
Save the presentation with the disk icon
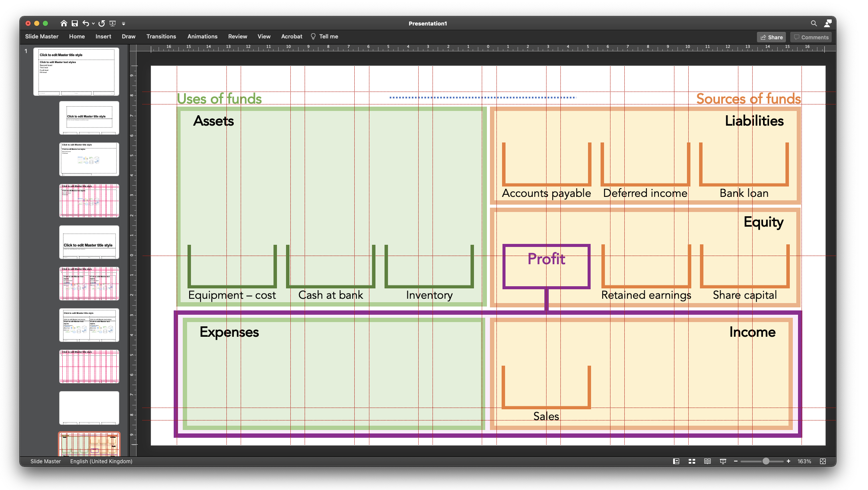(75, 23)
